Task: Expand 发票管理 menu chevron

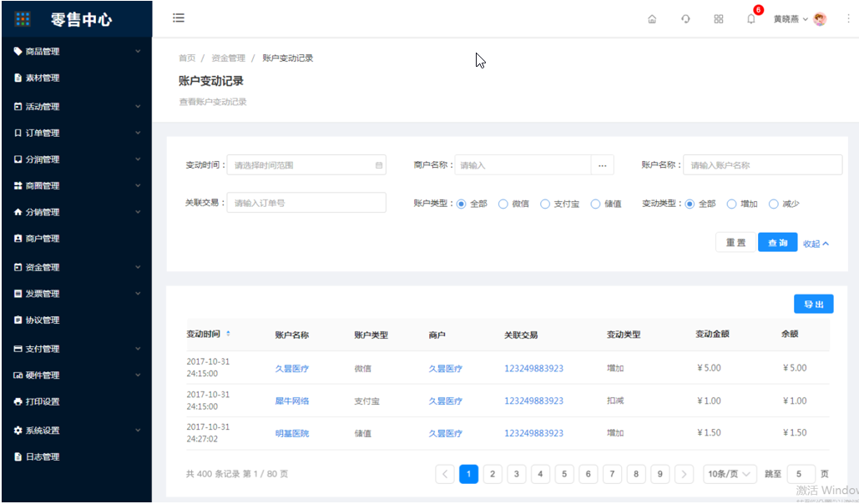Action: click(x=138, y=293)
